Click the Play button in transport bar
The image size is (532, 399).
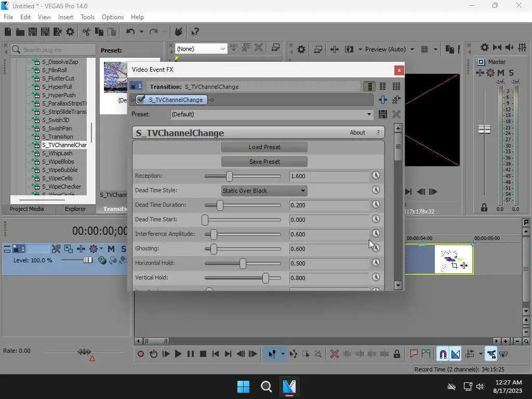pos(178,354)
